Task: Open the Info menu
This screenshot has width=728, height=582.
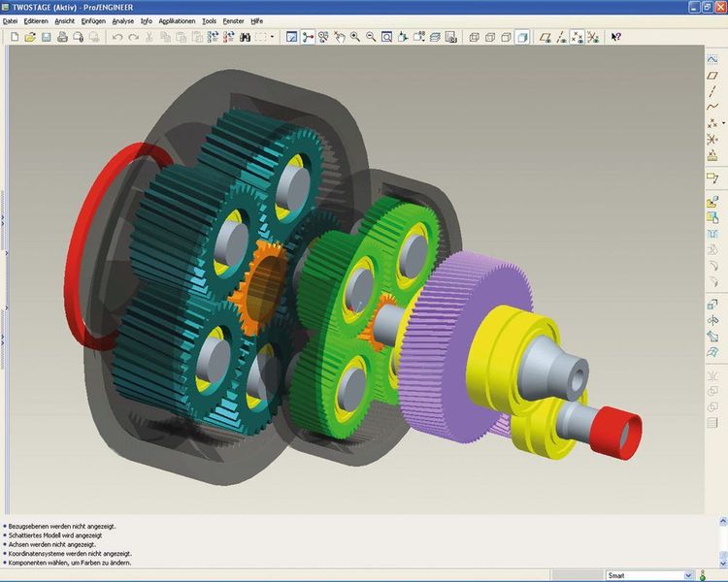Action: point(147,21)
